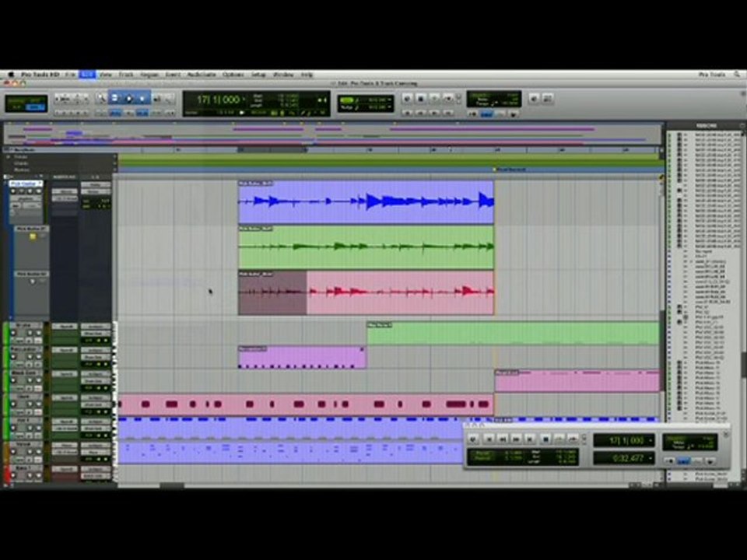747x560 pixels.
Task: Select the Zoomer tool
Action: click(x=101, y=98)
